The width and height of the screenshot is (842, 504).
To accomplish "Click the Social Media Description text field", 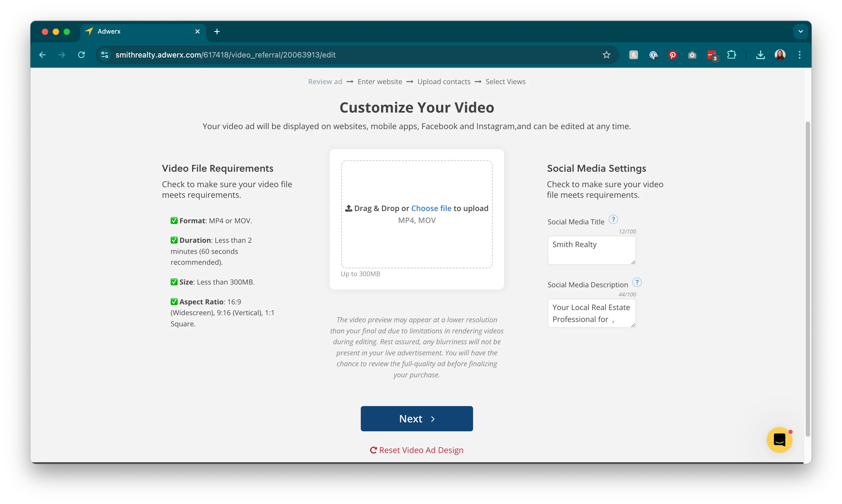I will (x=591, y=313).
